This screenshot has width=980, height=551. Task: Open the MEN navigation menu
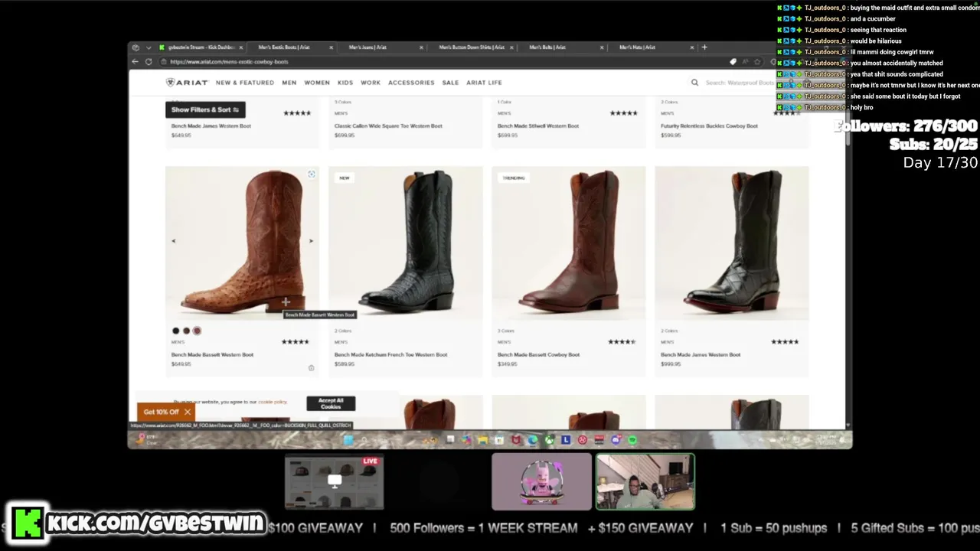point(289,83)
